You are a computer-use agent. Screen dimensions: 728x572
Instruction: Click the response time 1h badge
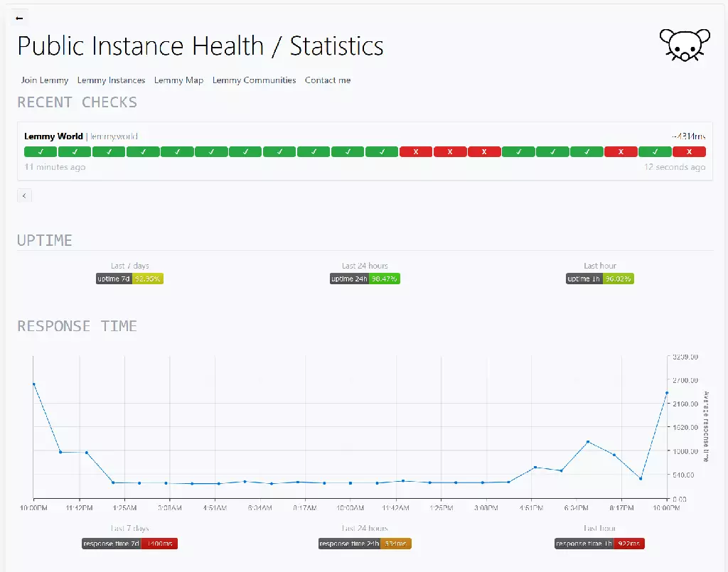click(599, 544)
